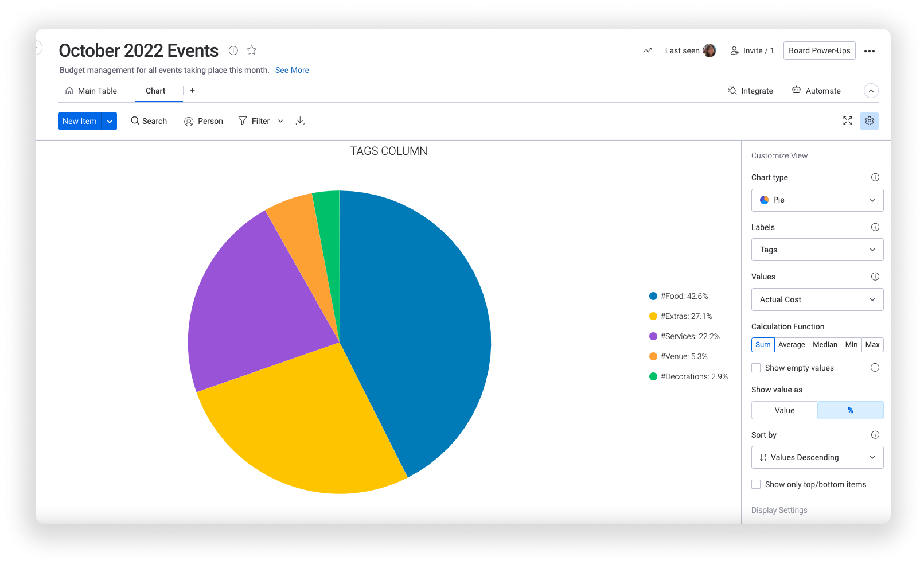Open the three-dot board options menu
Image resolution: width=924 pixels, height=564 pixels.
tap(870, 51)
